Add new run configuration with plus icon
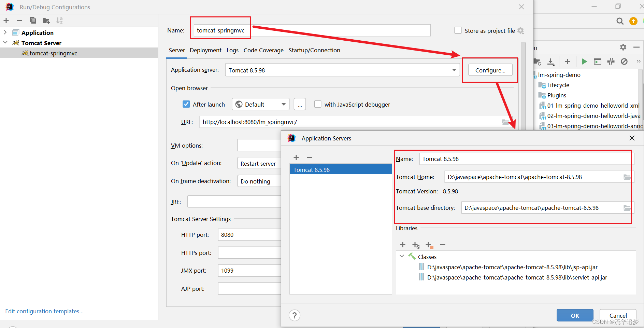 tap(6, 20)
